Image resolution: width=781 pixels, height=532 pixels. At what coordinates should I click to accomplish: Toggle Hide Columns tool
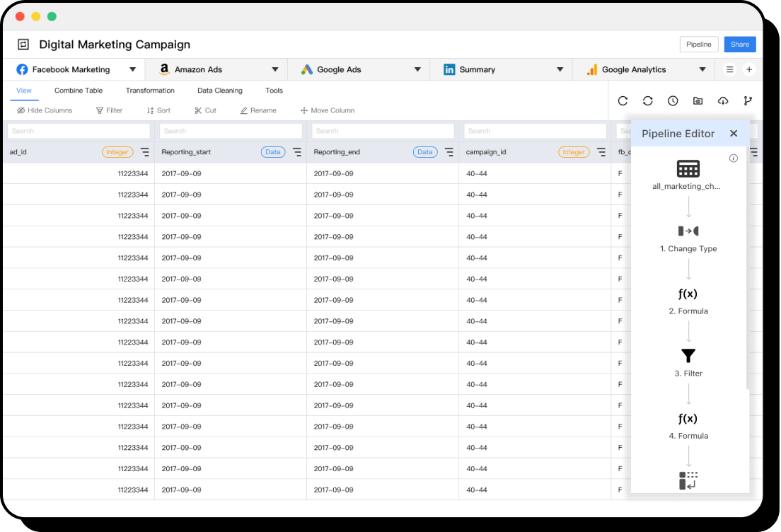[x=45, y=110]
